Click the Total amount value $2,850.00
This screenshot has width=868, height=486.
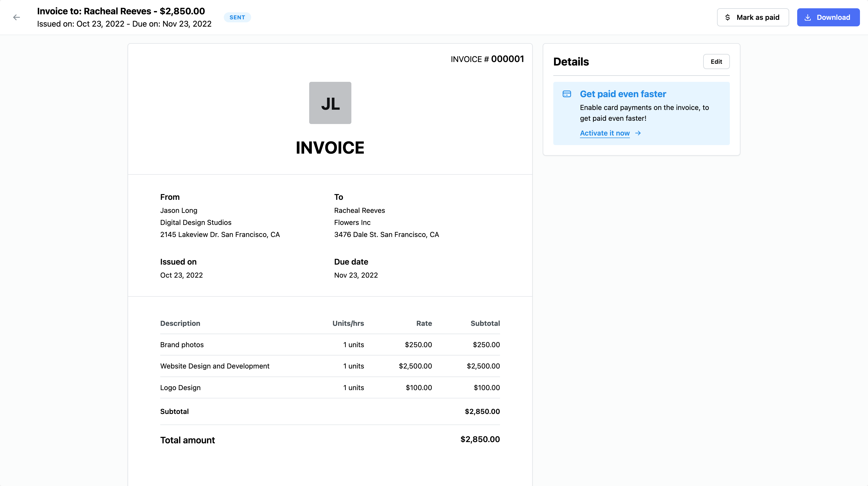point(480,439)
